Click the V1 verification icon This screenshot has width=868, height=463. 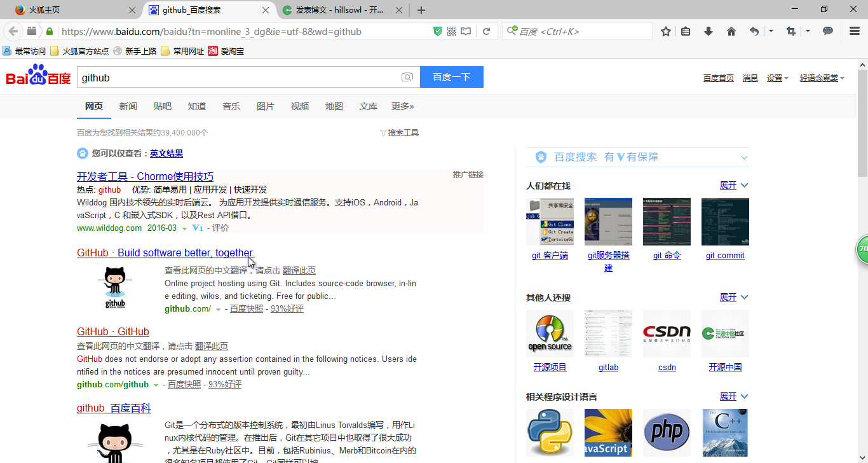pyautogui.click(x=198, y=228)
